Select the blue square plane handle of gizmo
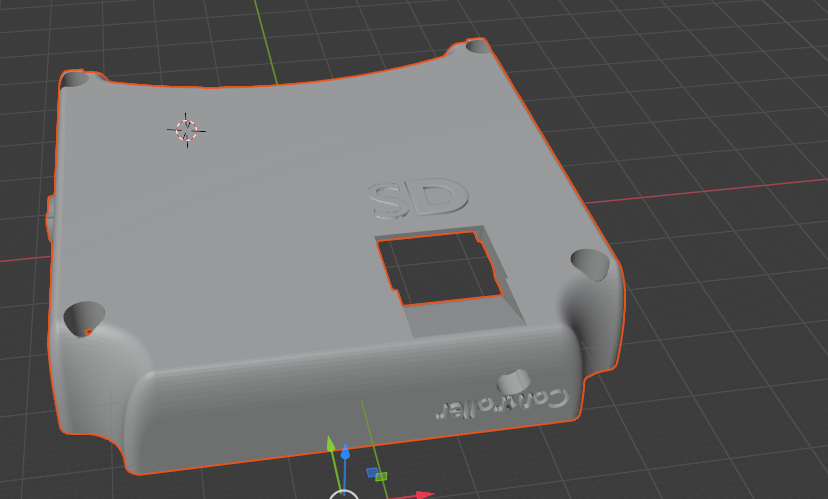The height and width of the screenshot is (499, 828). coord(372,472)
